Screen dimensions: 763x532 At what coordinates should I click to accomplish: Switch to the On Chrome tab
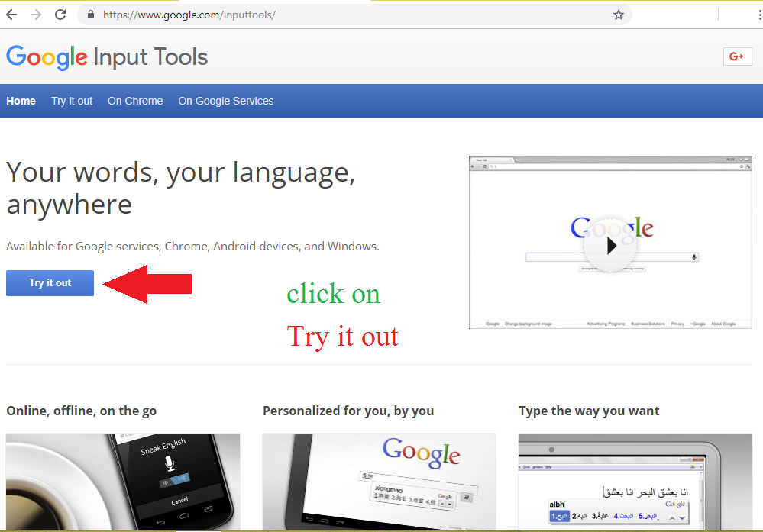135,101
